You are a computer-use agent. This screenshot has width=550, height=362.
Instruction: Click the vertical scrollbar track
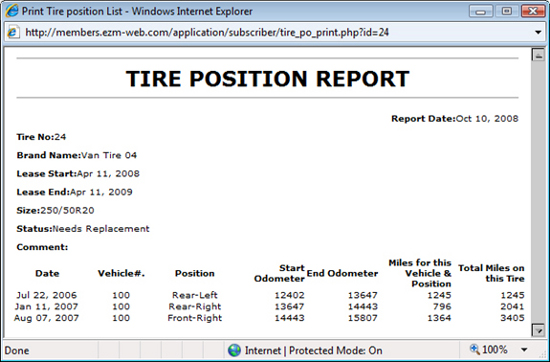click(x=538, y=192)
